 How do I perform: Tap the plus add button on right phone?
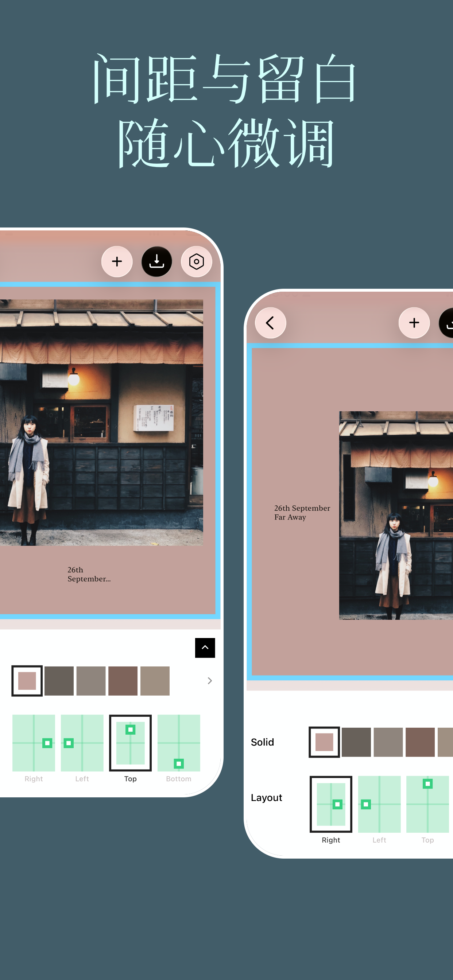click(x=414, y=323)
